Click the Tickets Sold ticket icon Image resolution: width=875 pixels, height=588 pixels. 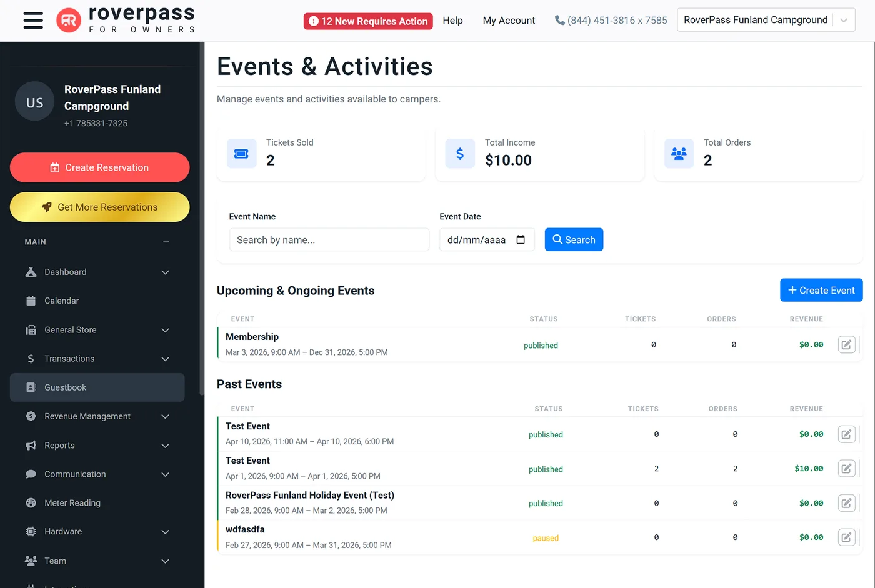pos(241,154)
